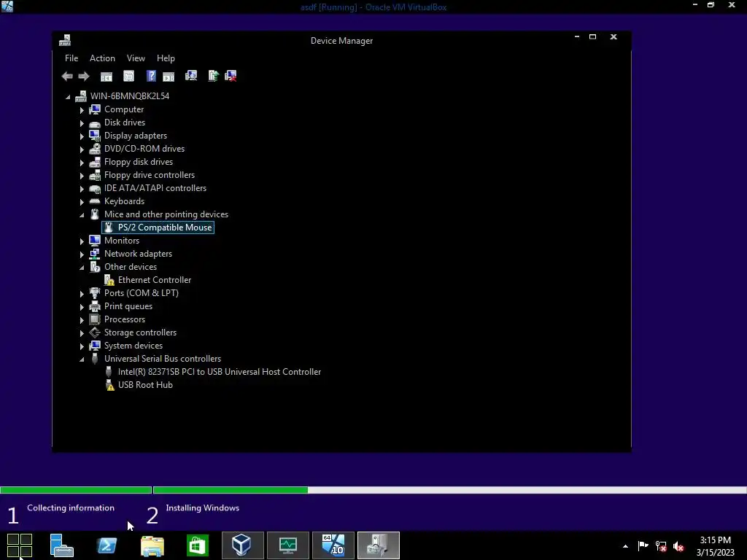747x560 pixels.
Task: Select the Storage controllers row
Action: coord(141,332)
